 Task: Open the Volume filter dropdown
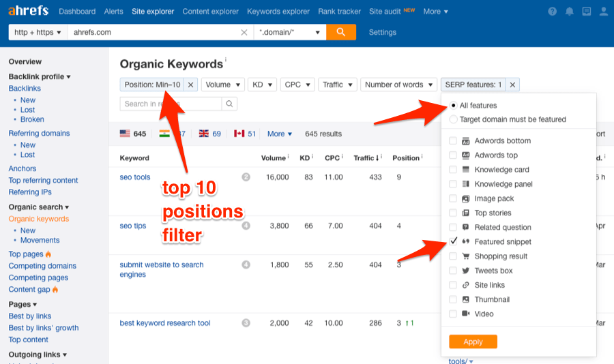(x=223, y=85)
